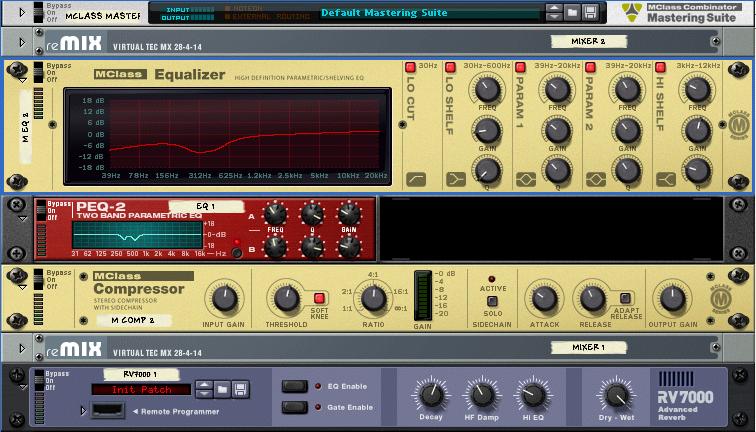Click the compressor INPUT GAIN knob
The image size is (756, 432).
pyautogui.click(x=225, y=299)
